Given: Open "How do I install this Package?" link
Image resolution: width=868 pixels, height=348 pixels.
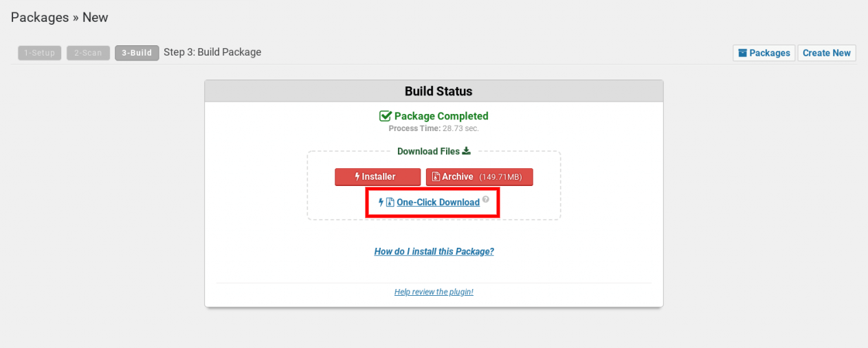Looking at the screenshot, I should (434, 251).
